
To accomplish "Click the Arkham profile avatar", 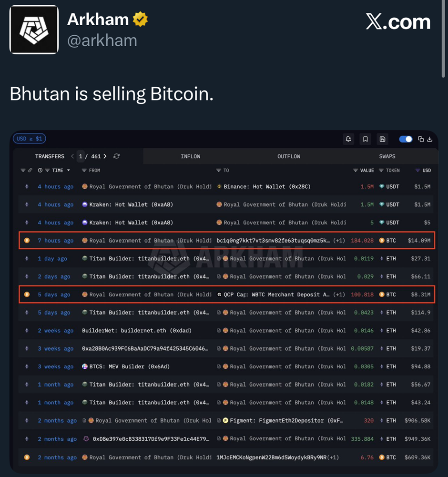I will pyautogui.click(x=34, y=30).
